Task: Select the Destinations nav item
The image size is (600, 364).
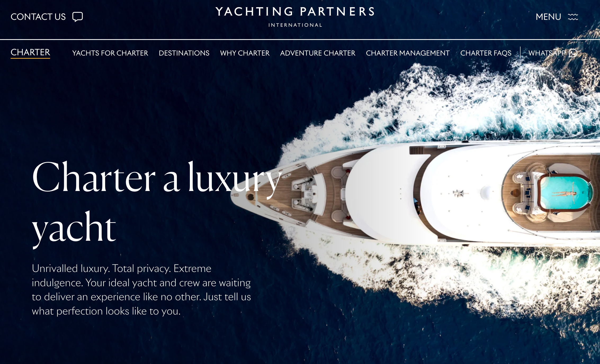Action: (x=184, y=53)
